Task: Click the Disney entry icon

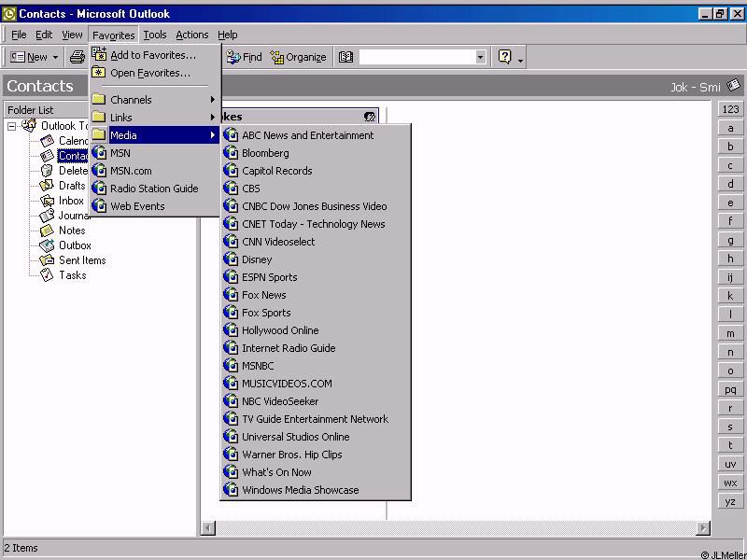Action: (231, 259)
